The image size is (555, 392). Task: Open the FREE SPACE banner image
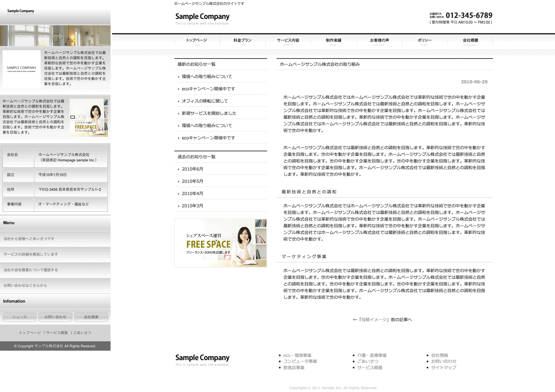(221, 243)
